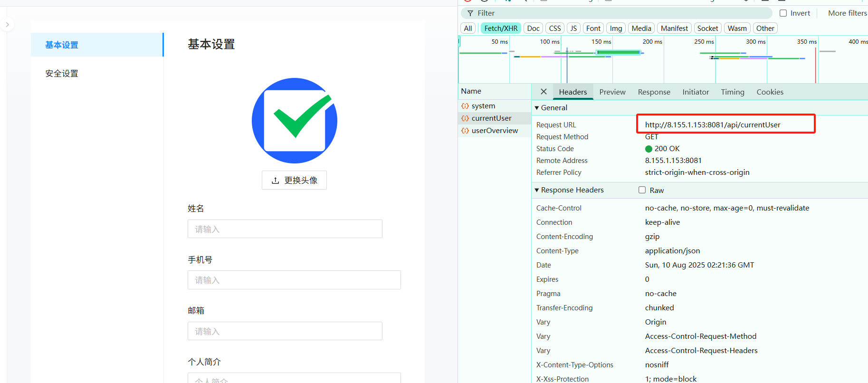Enable the Raw response headers checkbox
Image resolution: width=868 pixels, height=383 pixels.
pyautogui.click(x=642, y=190)
